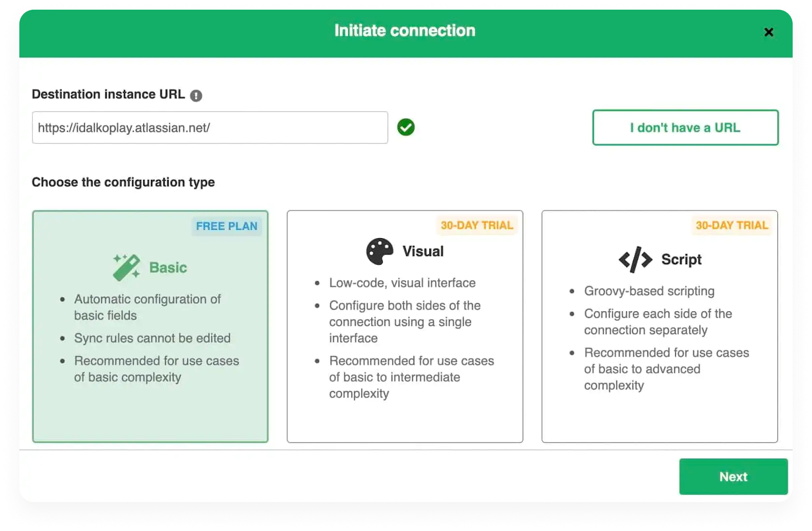
Task: Click the FREE PLAN badge
Action: [x=227, y=226]
